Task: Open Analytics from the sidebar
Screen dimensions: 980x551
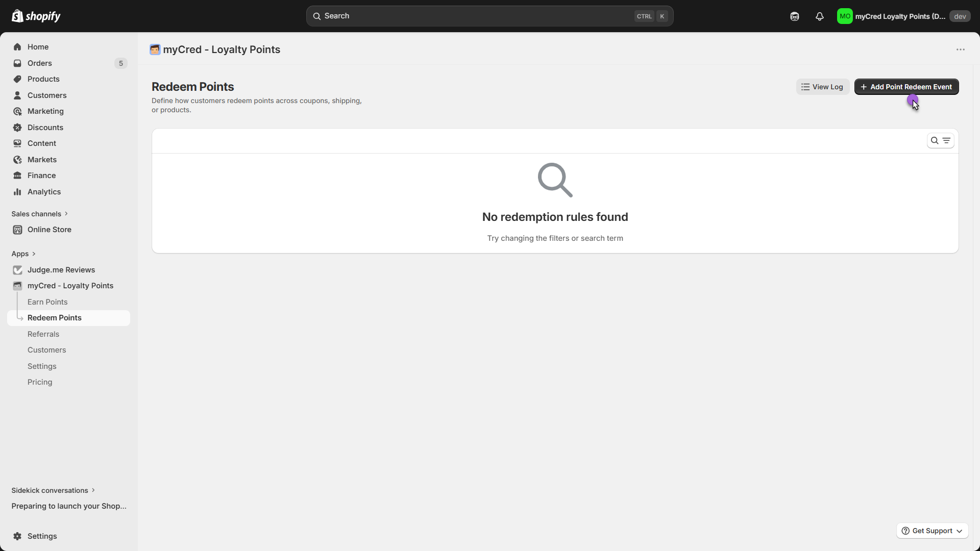Action: pyautogui.click(x=44, y=192)
